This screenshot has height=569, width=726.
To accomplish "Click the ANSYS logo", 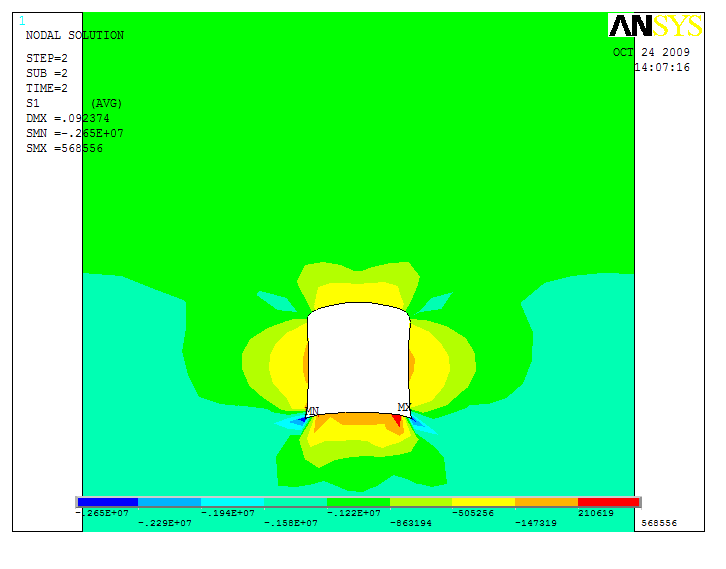I will coord(655,26).
